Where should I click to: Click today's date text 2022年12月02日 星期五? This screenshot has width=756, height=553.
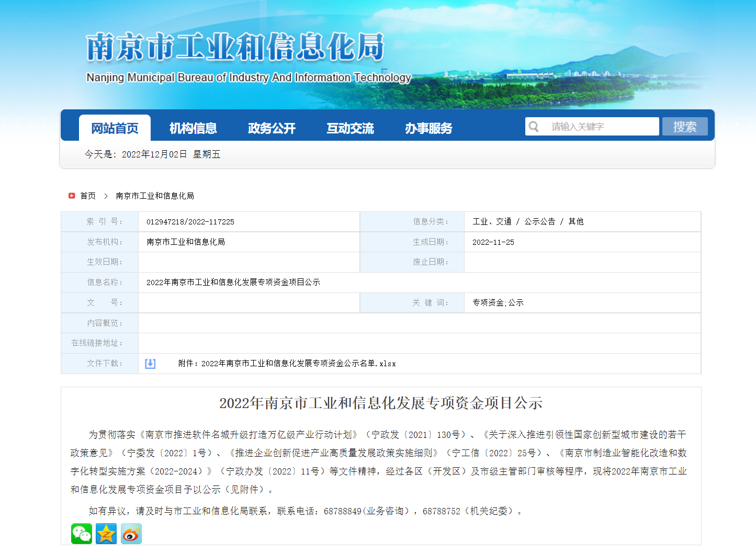tap(171, 154)
